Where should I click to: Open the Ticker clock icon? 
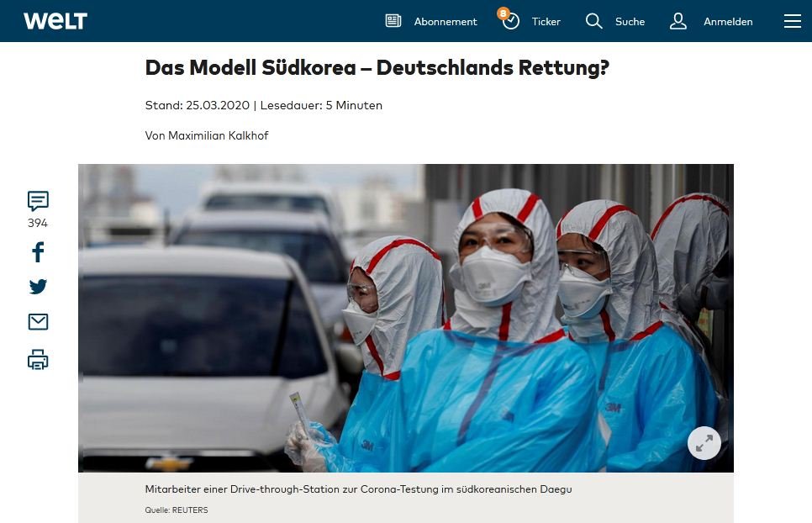[510, 21]
